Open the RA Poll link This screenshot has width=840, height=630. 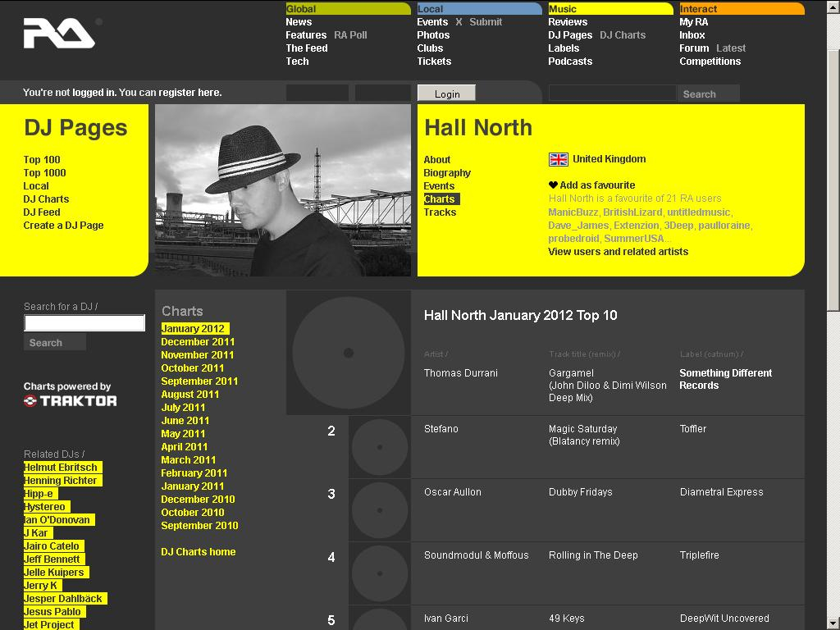350,34
